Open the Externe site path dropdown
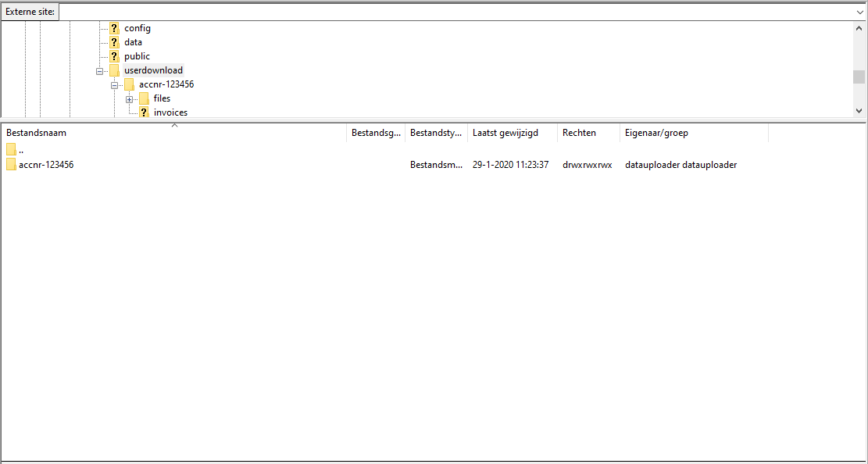The width and height of the screenshot is (868, 464). point(859,12)
